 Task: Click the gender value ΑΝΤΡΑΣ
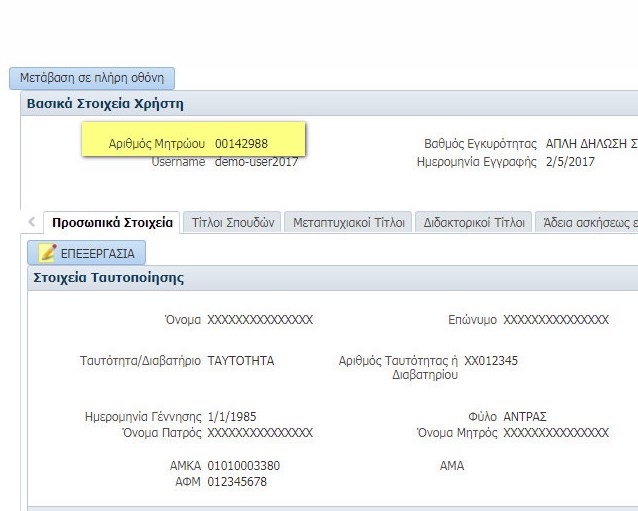click(x=525, y=417)
